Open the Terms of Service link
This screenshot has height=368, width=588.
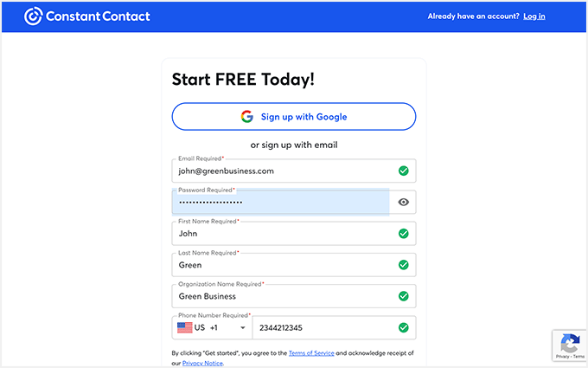pyautogui.click(x=311, y=353)
